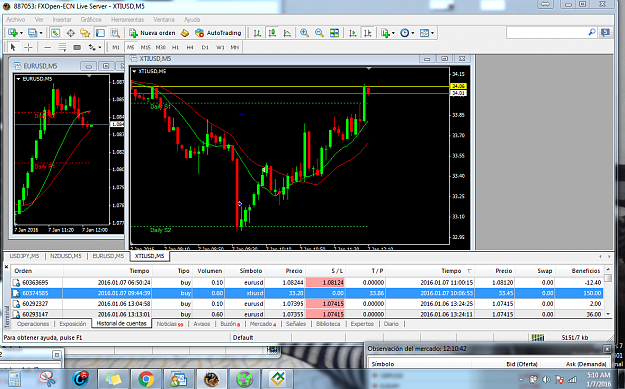Select the rectangle drawing tool

tap(77, 47)
